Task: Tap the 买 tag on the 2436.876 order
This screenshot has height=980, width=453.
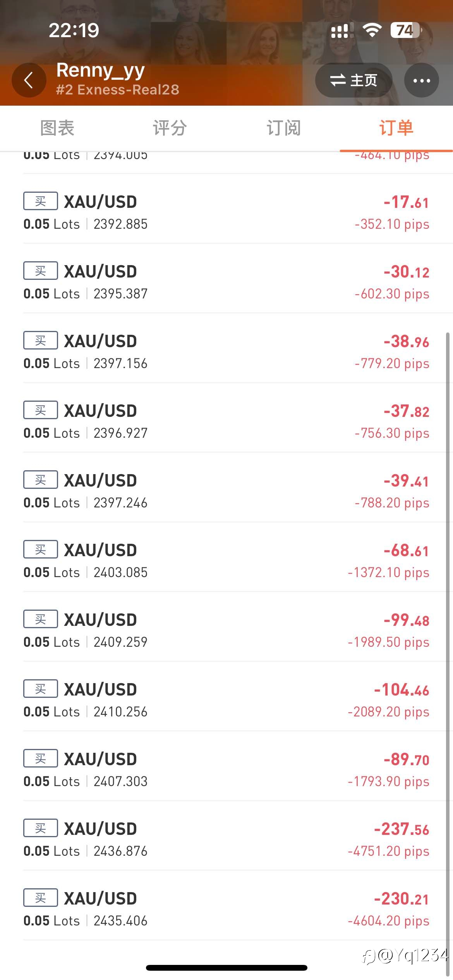Action: 41,828
